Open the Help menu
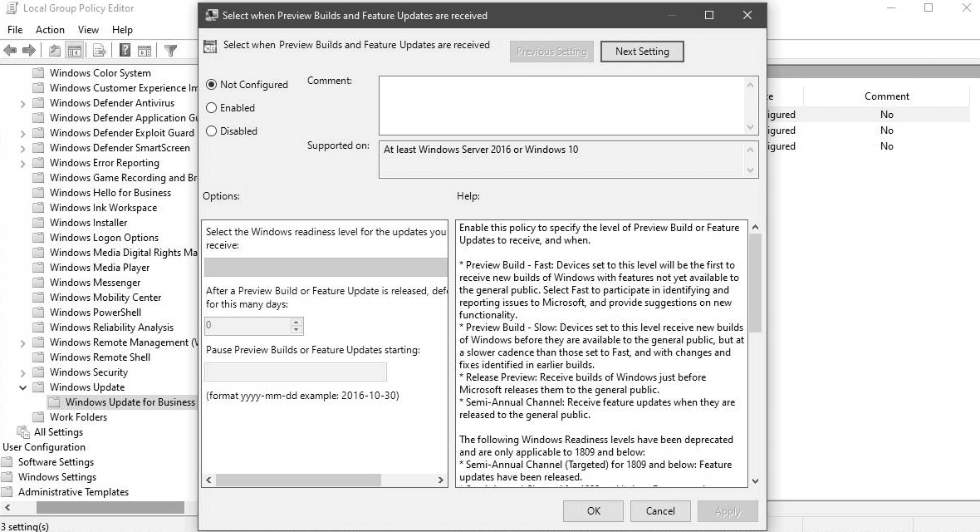The image size is (980, 532). point(123,29)
